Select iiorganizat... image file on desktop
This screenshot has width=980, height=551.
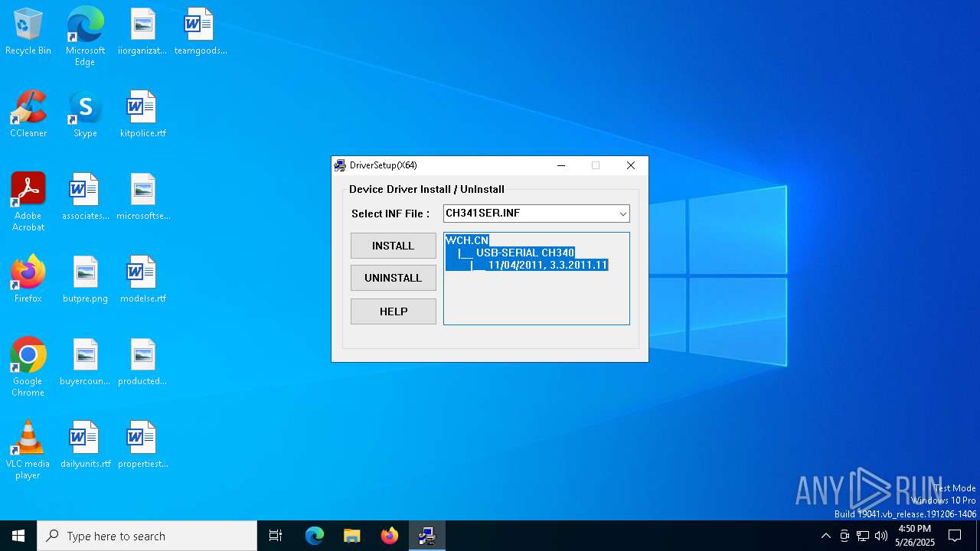coord(142,32)
